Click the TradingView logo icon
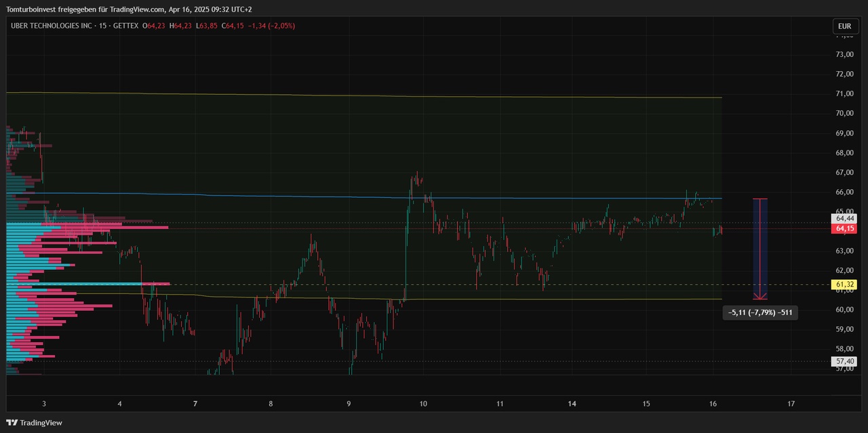 12,423
